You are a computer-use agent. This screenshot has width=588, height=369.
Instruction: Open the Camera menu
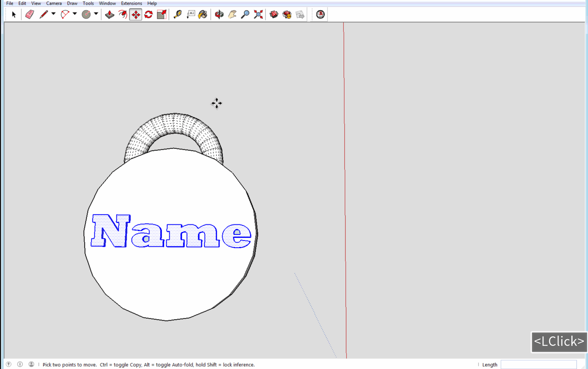[x=54, y=3]
